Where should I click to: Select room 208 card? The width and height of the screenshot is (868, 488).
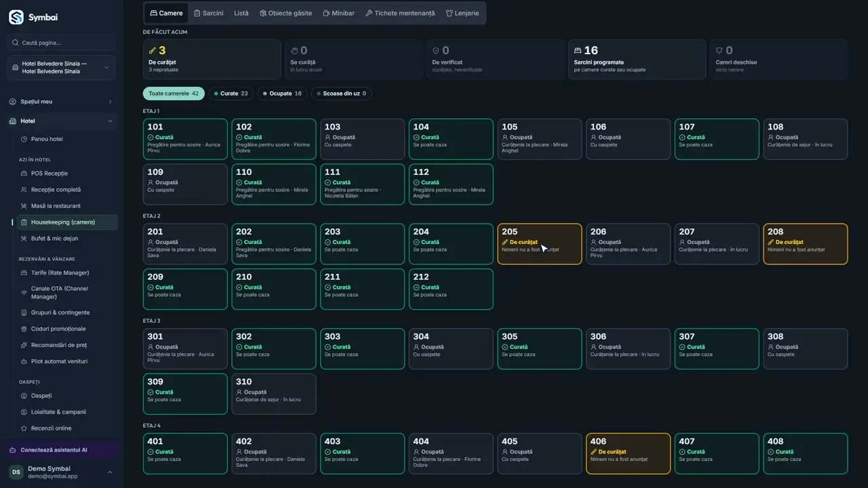point(806,244)
